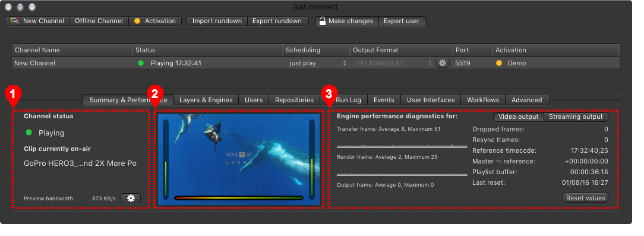The width and height of the screenshot is (644, 236).
Task: Open the Activation toolbar button
Action: tap(155, 21)
